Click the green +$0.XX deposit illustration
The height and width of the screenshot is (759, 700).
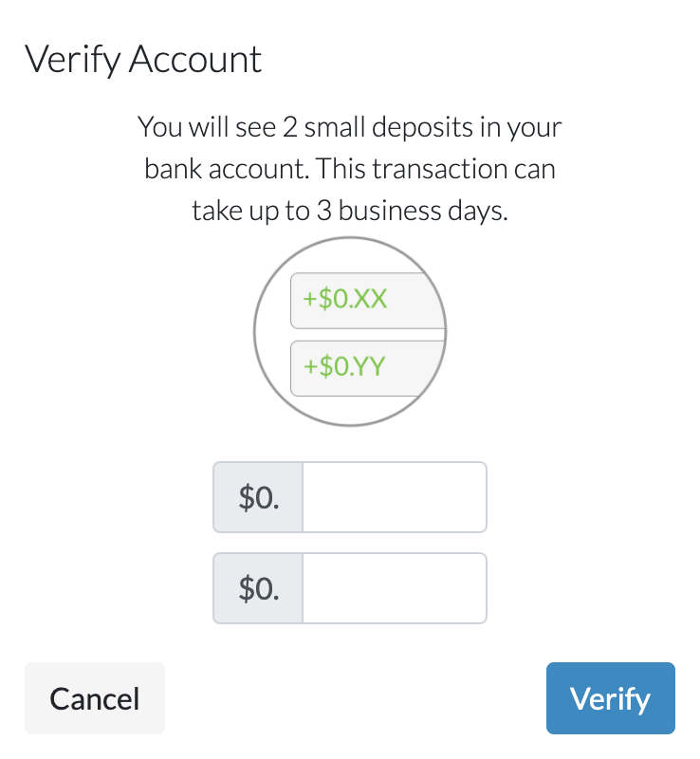tap(366, 301)
